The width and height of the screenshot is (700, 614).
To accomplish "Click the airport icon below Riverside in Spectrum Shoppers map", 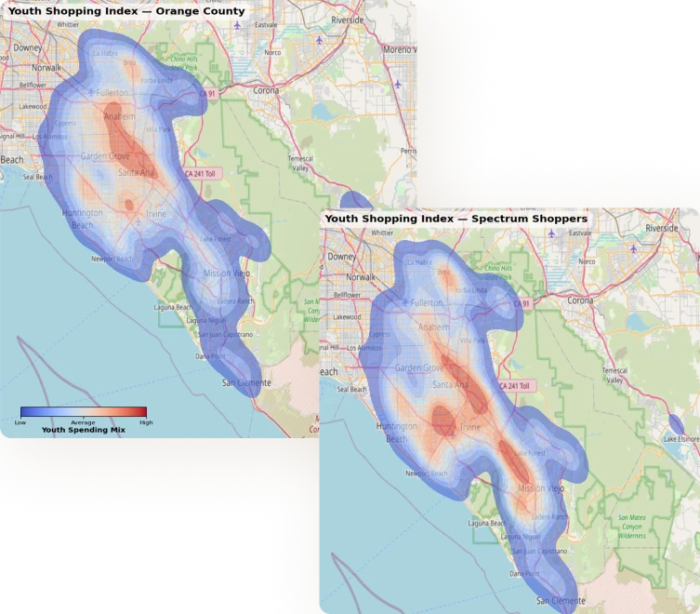I will (633, 248).
